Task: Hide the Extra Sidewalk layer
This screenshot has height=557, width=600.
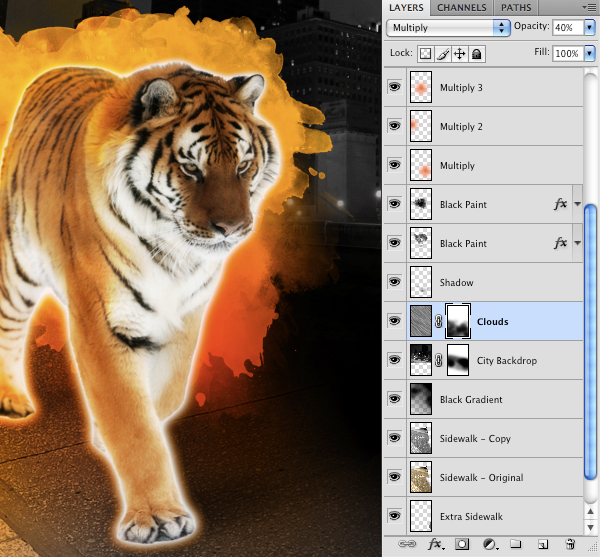Action: point(395,516)
